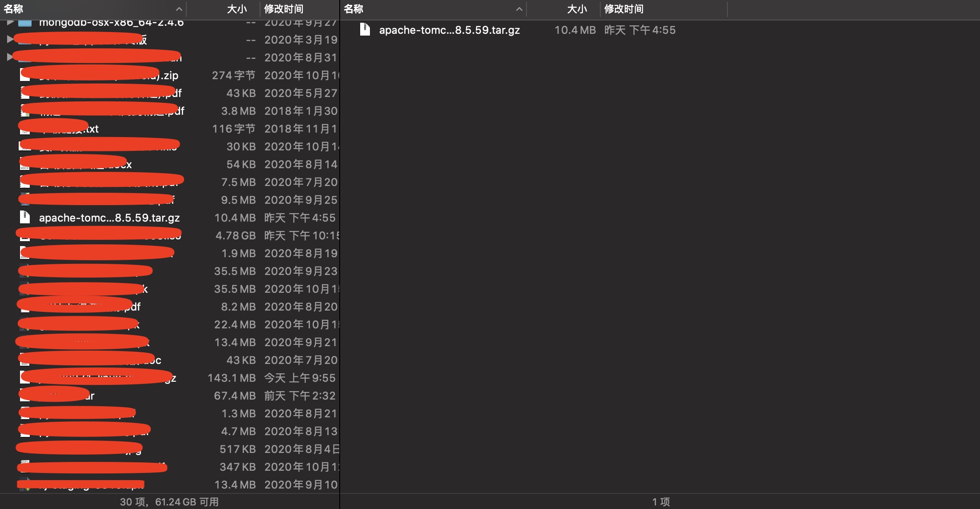Click the left 名称 column header label
The height and width of the screenshot is (509, 980).
coord(13,9)
